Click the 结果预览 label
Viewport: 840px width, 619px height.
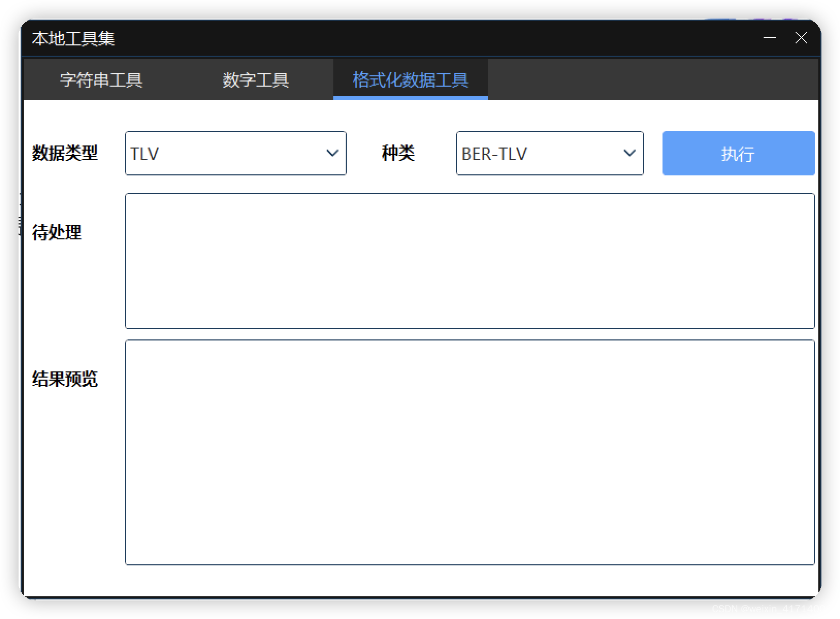pyautogui.click(x=65, y=380)
